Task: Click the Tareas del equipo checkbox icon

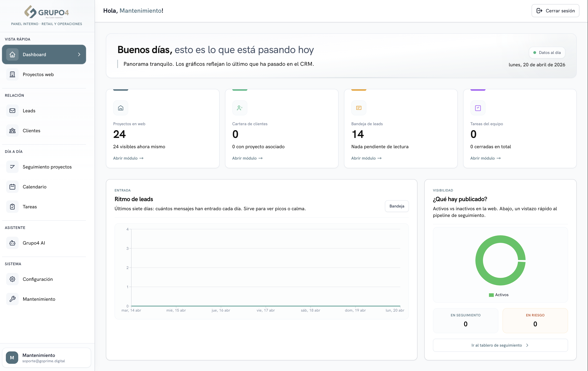Action: pos(478,108)
